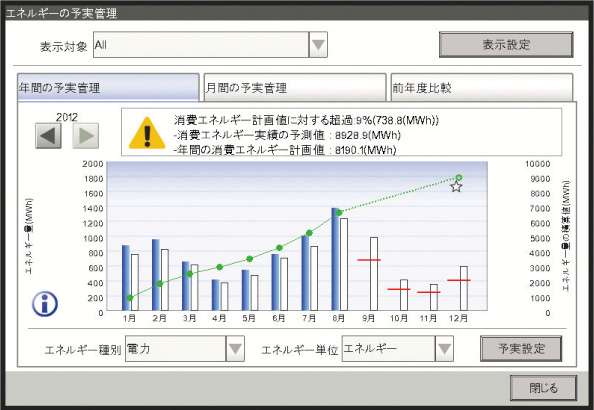Image resolution: width=594 pixels, height=410 pixels.
Task: Click the エネルギーの予実管理 window title
Action: click(x=61, y=14)
